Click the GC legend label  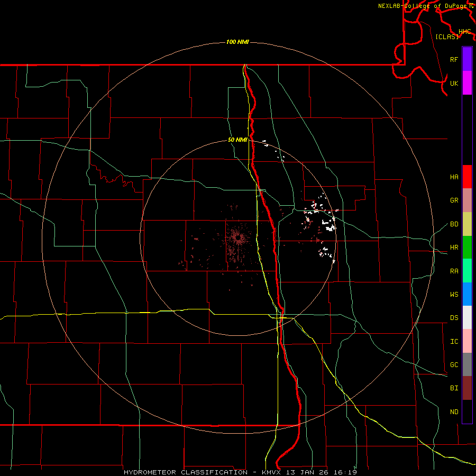tap(454, 365)
